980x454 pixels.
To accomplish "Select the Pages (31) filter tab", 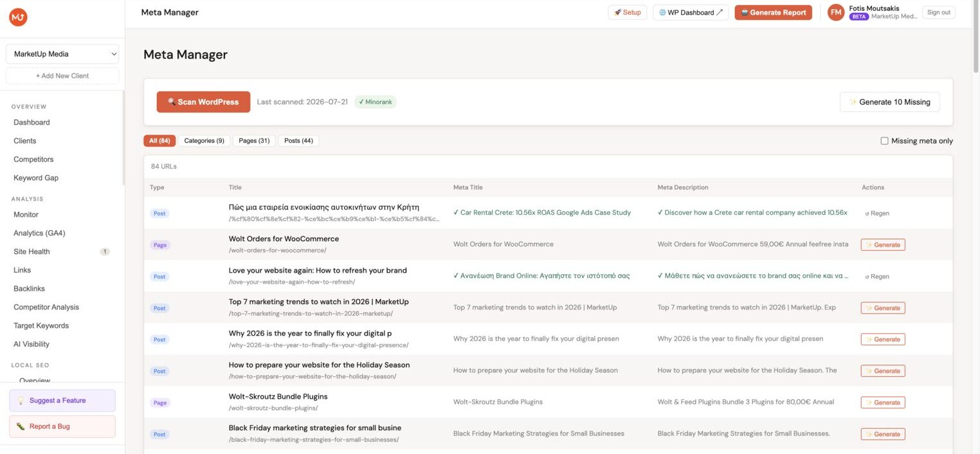I will point(254,141).
